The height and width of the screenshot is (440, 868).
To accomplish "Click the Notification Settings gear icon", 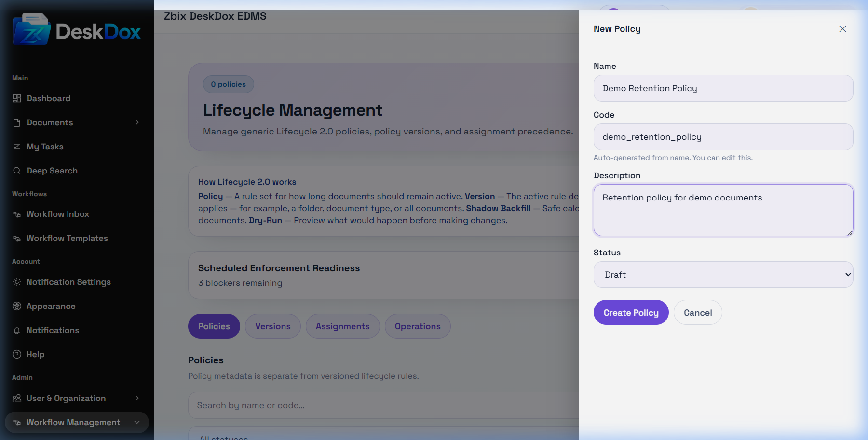I will click(17, 282).
